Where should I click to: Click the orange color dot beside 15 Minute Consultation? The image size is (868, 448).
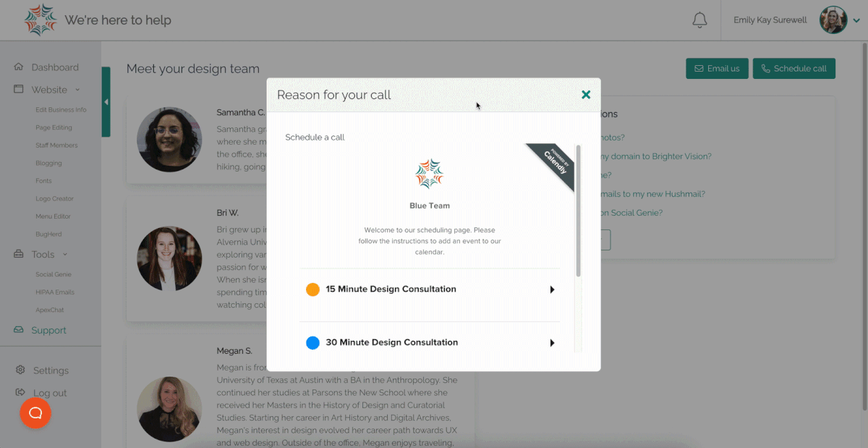(x=312, y=289)
